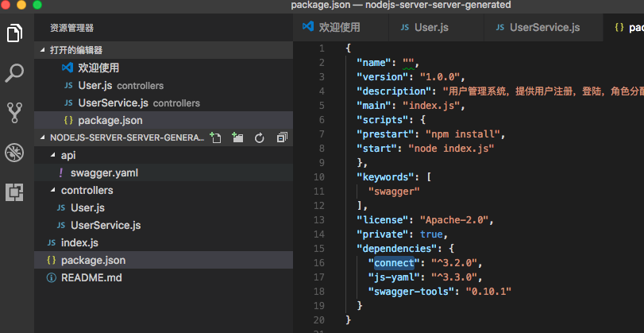Click the New File icon in explorer
The height and width of the screenshot is (333, 644).
[x=214, y=137]
